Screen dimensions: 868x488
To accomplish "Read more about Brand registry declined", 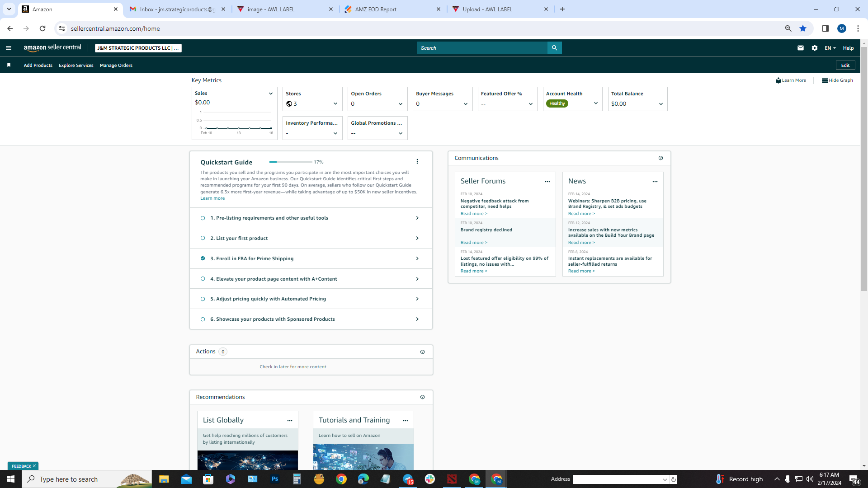I will point(474,243).
